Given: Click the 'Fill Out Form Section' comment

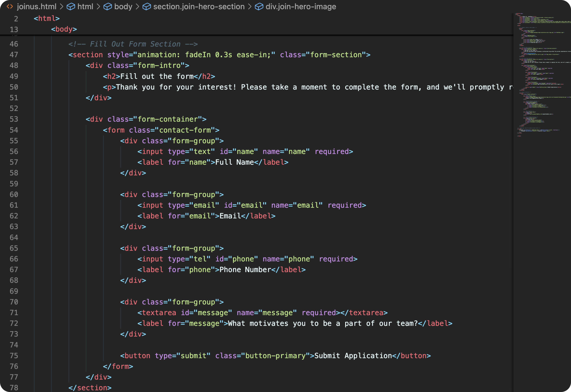Looking at the screenshot, I should [x=133, y=44].
